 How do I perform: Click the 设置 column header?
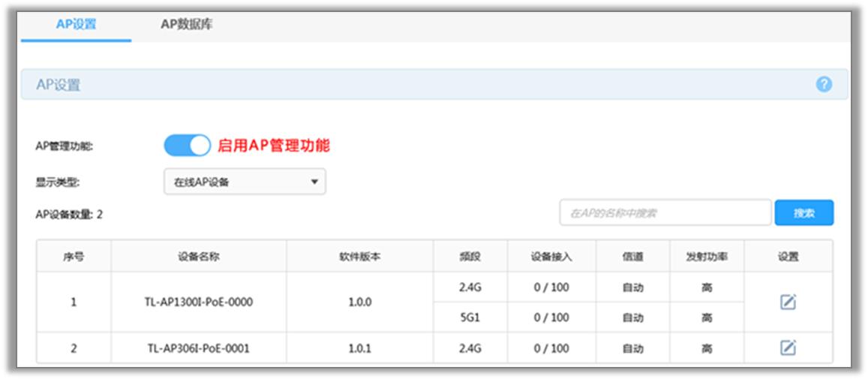(788, 257)
